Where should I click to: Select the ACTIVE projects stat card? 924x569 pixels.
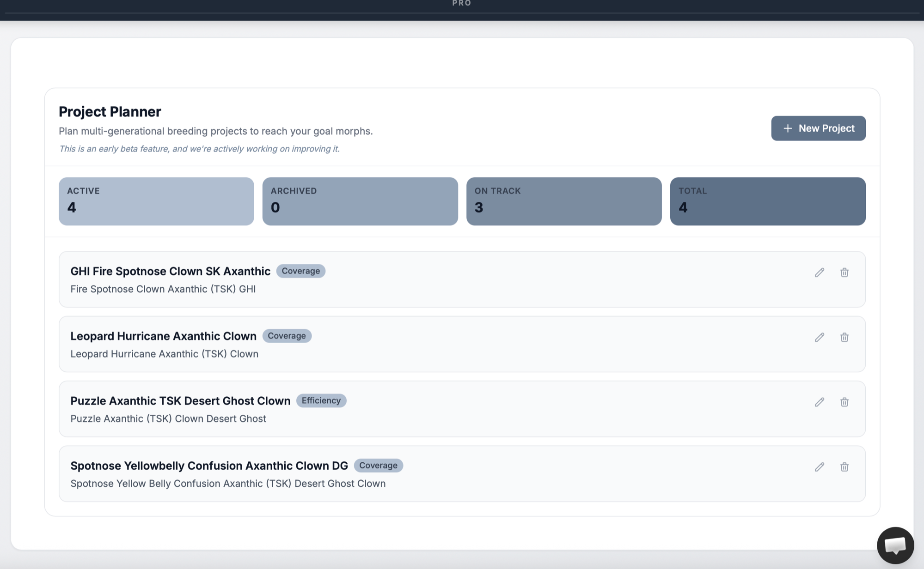[x=156, y=201]
